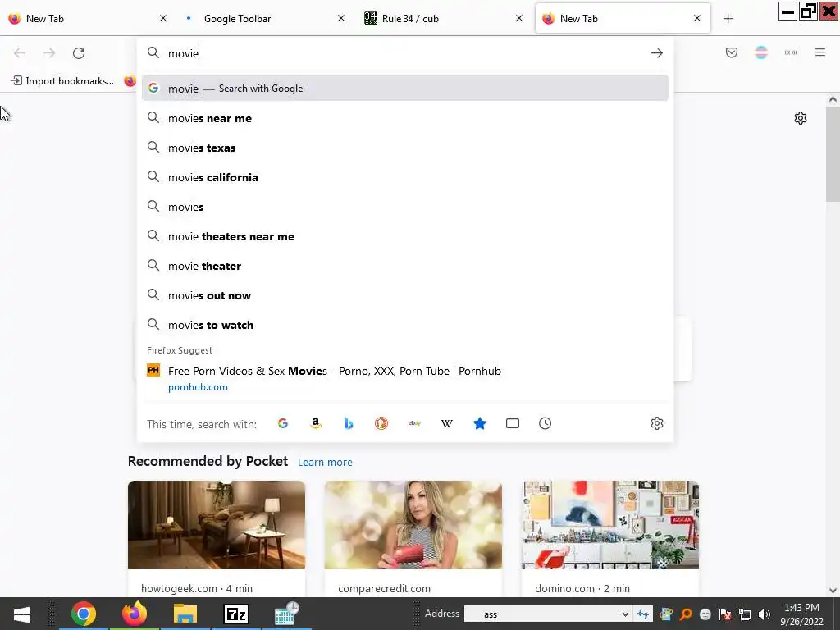Expand the taskbar Address dropdown arrow
This screenshot has height=630, width=840.
pyautogui.click(x=624, y=614)
